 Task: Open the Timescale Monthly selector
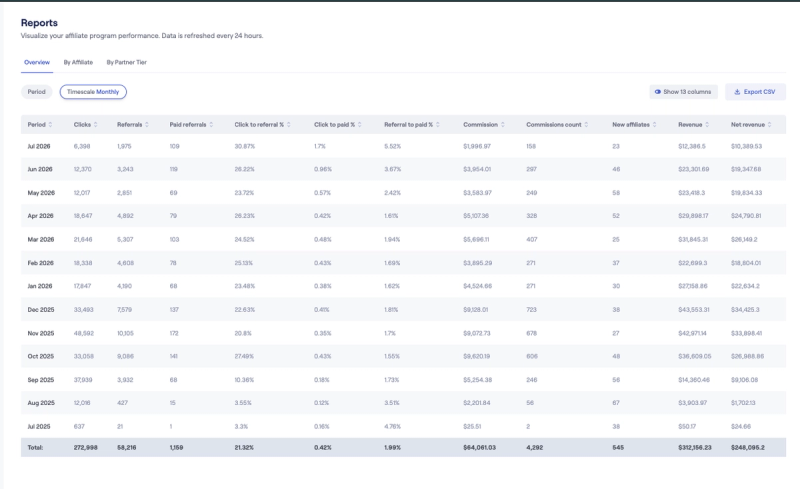(x=93, y=92)
